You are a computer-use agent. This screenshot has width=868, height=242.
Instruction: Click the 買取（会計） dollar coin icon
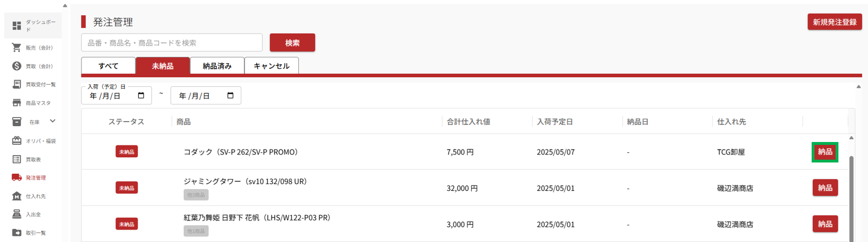tap(17, 66)
